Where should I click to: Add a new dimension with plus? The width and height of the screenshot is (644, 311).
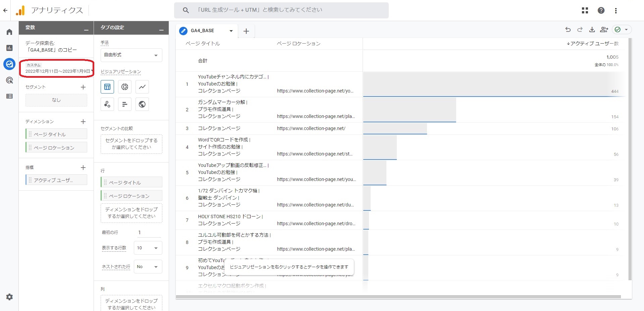click(x=83, y=122)
